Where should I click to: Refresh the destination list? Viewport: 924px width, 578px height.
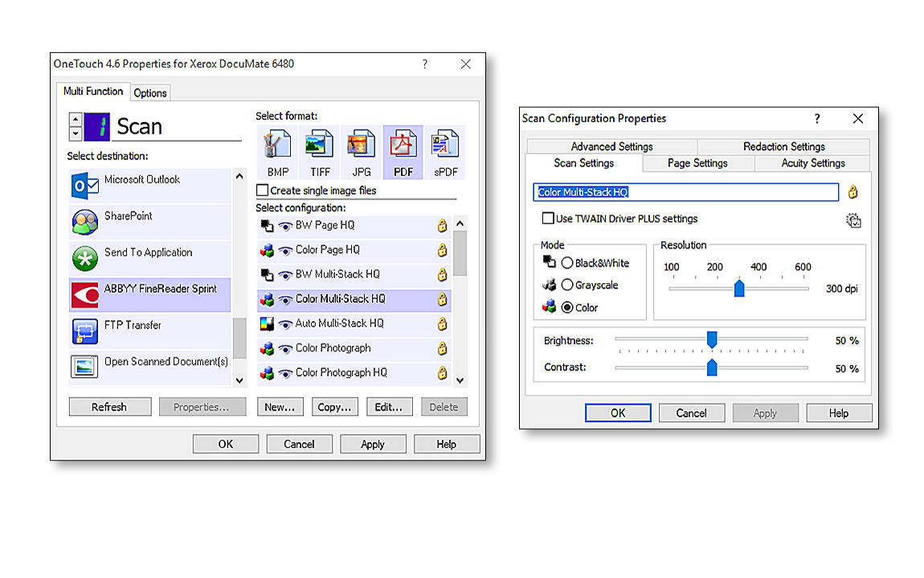[109, 406]
